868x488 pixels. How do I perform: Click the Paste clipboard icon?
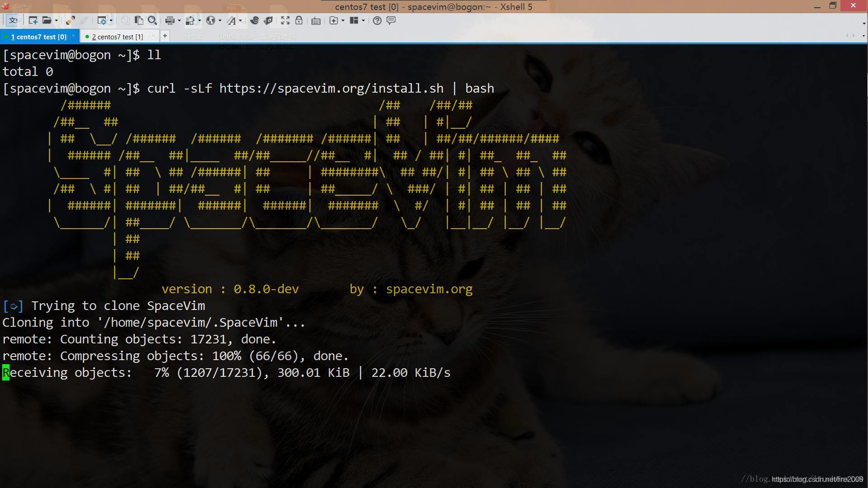coord(139,20)
